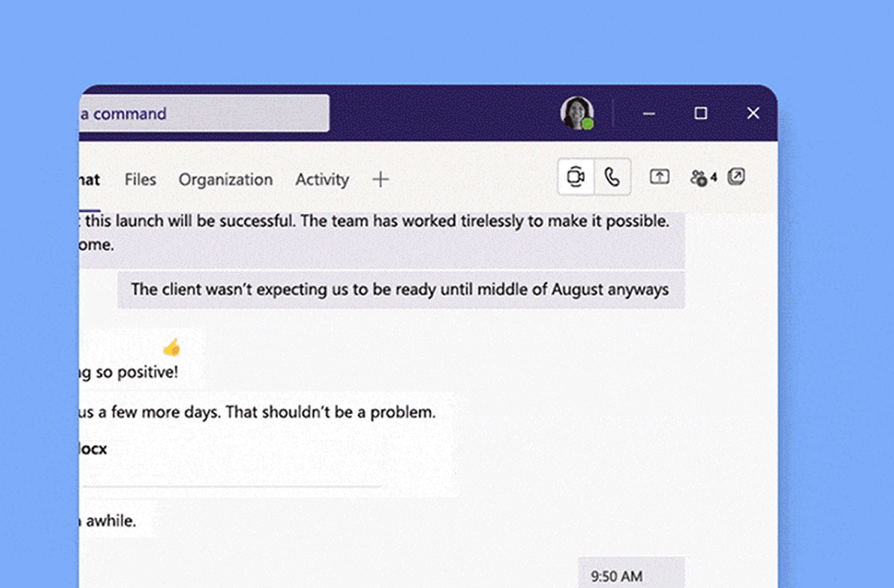Open the profile avatar menu
This screenshot has width=894, height=588.
point(577,113)
